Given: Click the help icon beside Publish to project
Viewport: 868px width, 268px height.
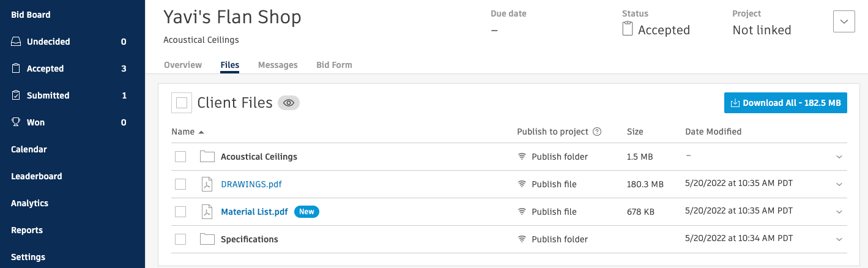Looking at the screenshot, I should click(598, 132).
